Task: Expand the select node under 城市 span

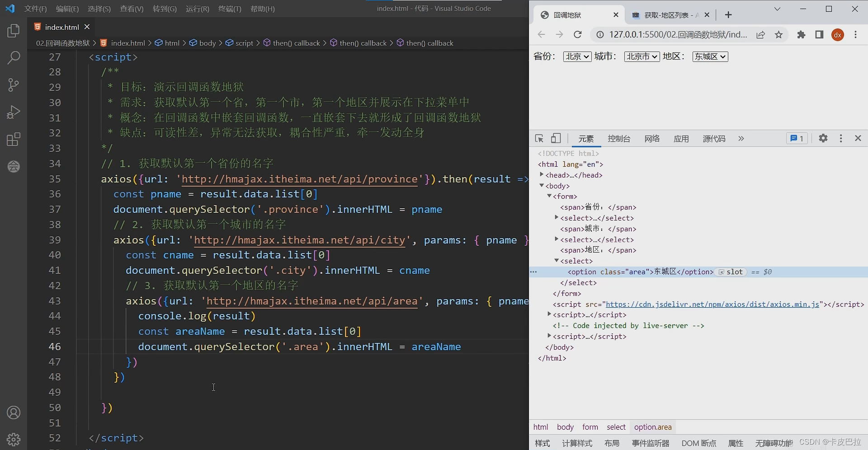Action: [557, 239]
